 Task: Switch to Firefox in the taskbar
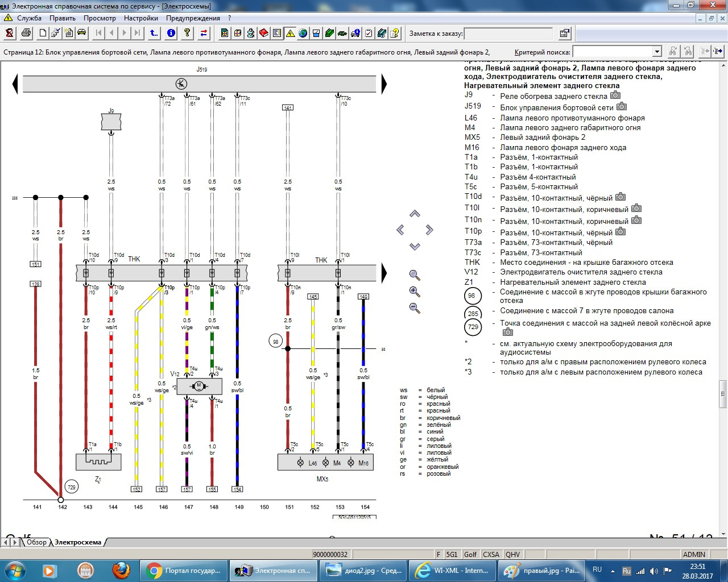[121, 570]
